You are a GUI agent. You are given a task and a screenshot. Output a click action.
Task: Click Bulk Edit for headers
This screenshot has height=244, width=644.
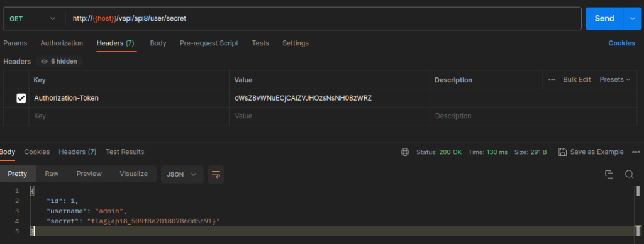tap(577, 80)
